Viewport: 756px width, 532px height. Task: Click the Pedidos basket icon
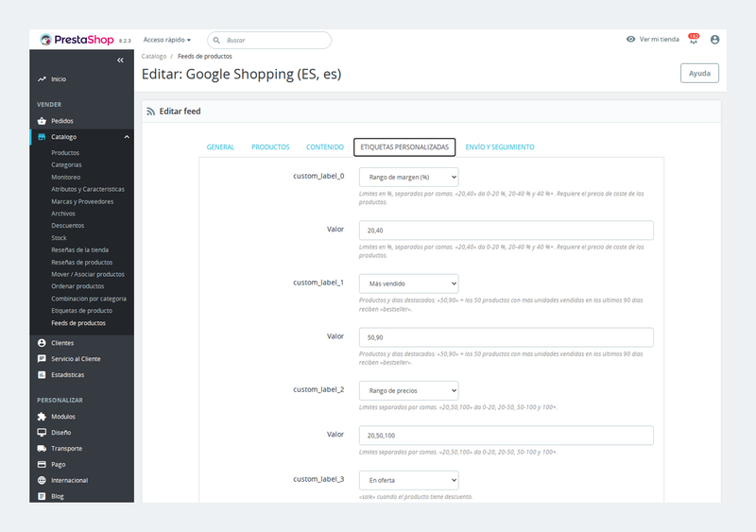click(x=42, y=121)
